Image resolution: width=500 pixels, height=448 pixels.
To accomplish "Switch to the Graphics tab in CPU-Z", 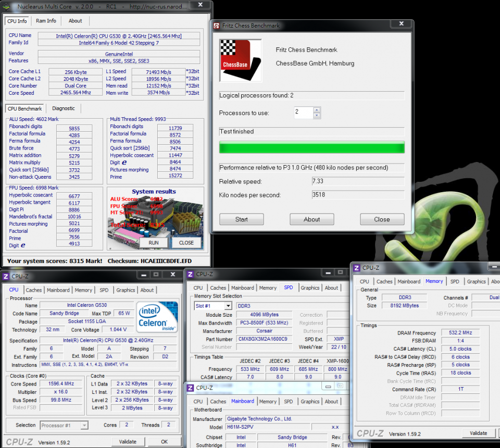I will [126, 290].
